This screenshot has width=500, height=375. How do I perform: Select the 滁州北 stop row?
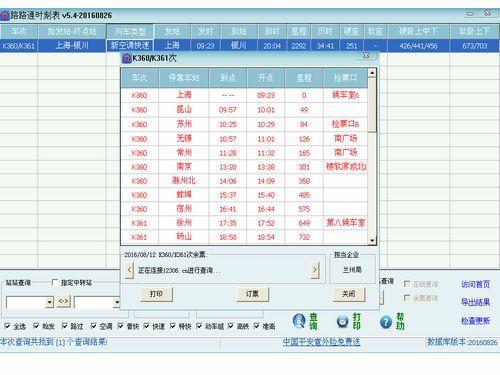244,181
